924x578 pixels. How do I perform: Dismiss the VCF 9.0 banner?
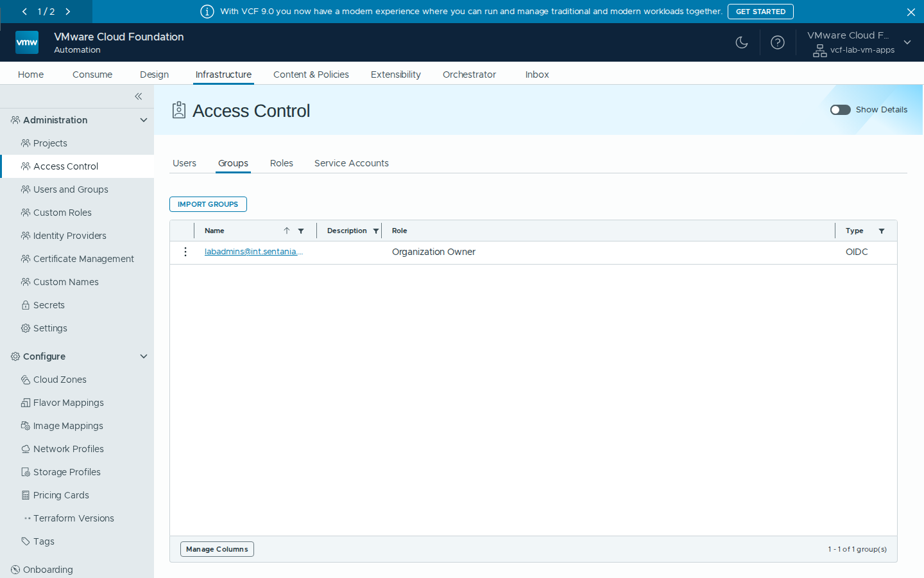911,12
